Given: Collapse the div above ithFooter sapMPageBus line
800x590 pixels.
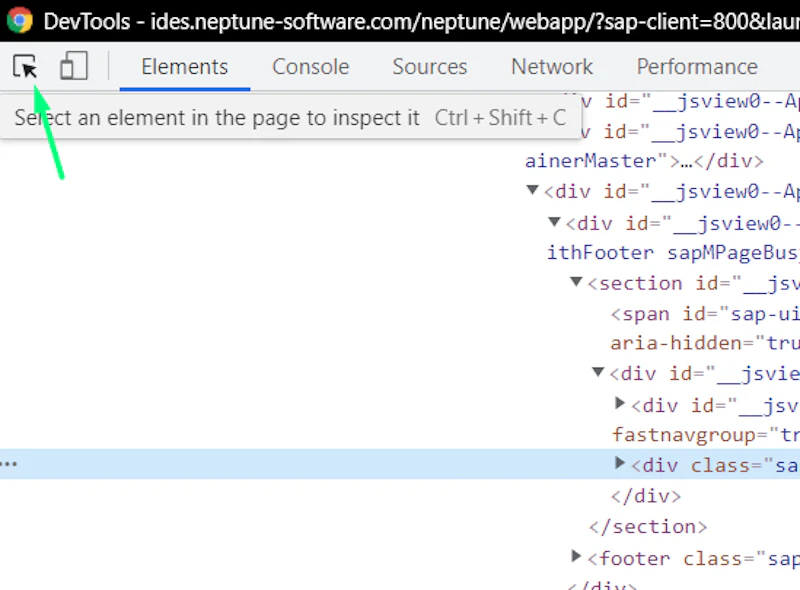Looking at the screenshot, I should 555,222.
